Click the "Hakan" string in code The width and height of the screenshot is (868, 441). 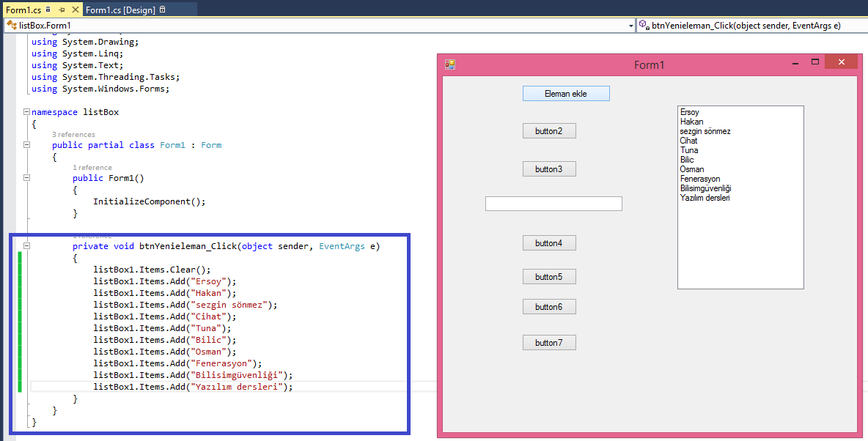coord(209,293)
